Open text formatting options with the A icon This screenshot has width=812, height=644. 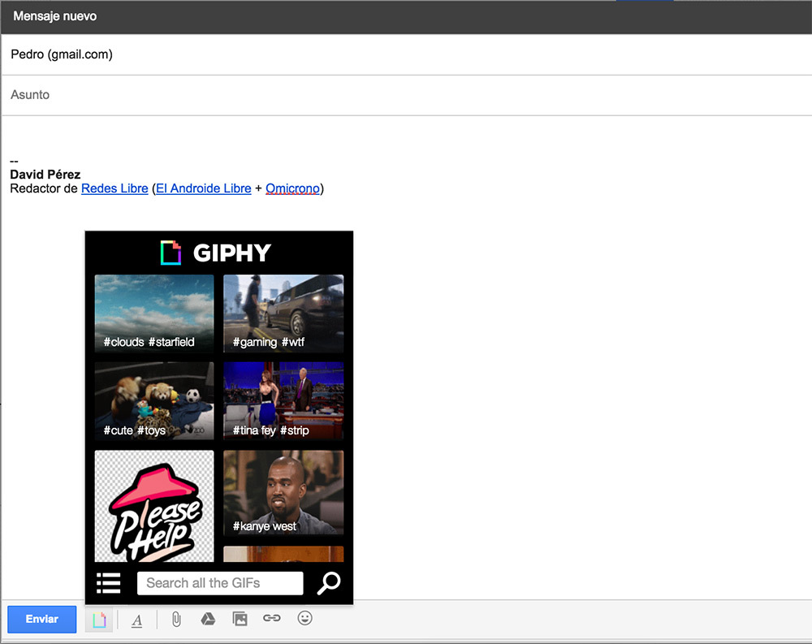coord(136,618)
